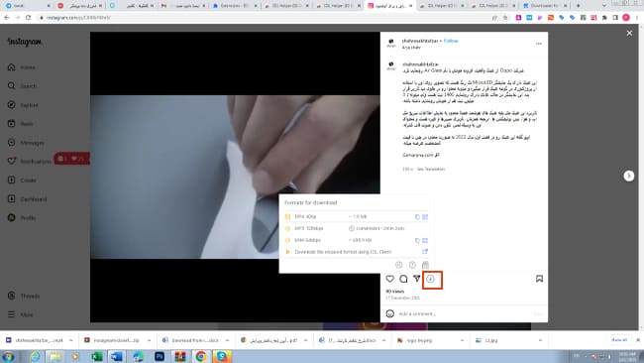Open Threads from the sidebar
This screenshot has width=644, height=363.
24,296
